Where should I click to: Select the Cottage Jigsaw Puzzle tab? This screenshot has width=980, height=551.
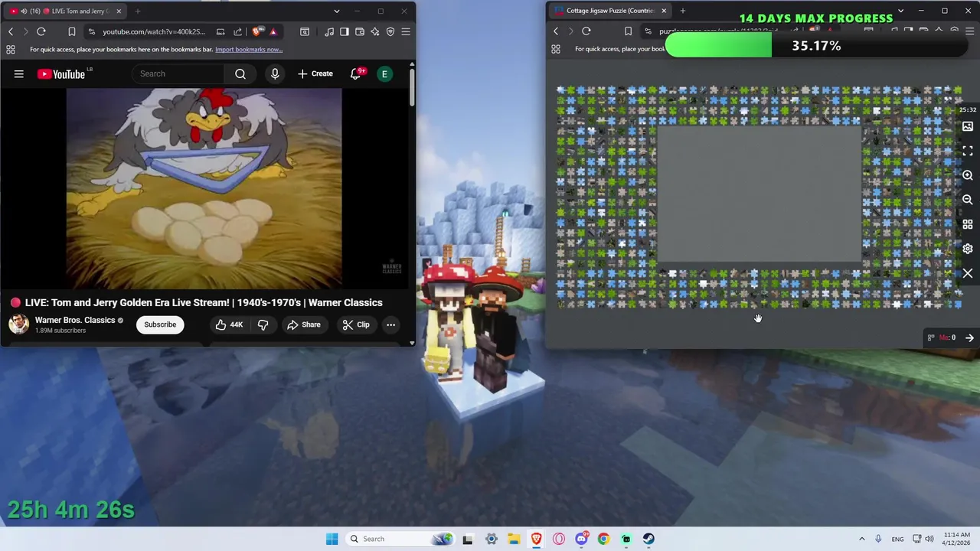[x=609, y=11]
